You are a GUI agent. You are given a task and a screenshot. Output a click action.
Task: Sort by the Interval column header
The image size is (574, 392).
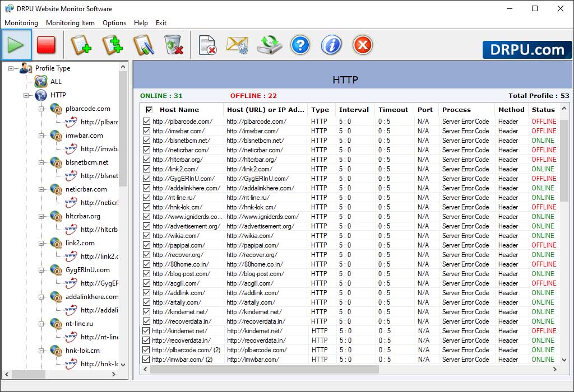(354, 110)
